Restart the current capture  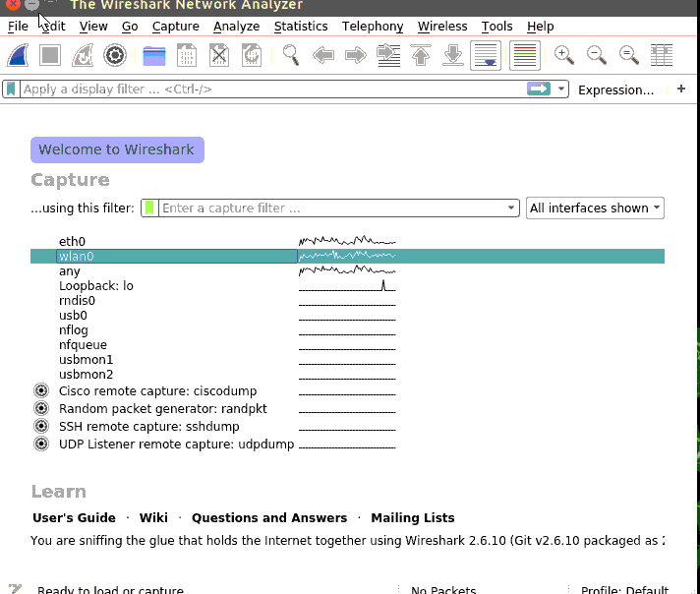click(83, 55)
